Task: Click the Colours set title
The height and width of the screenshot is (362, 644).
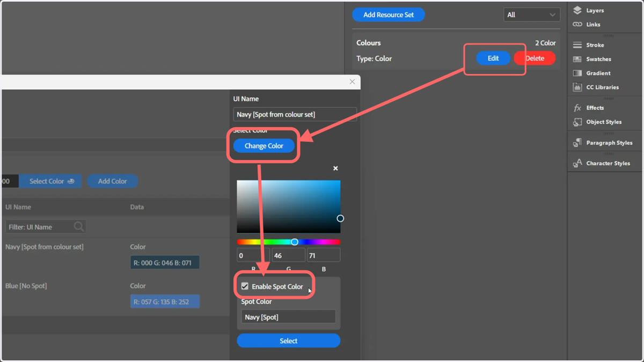Action: pyautogui.click(x=369, y=43)
